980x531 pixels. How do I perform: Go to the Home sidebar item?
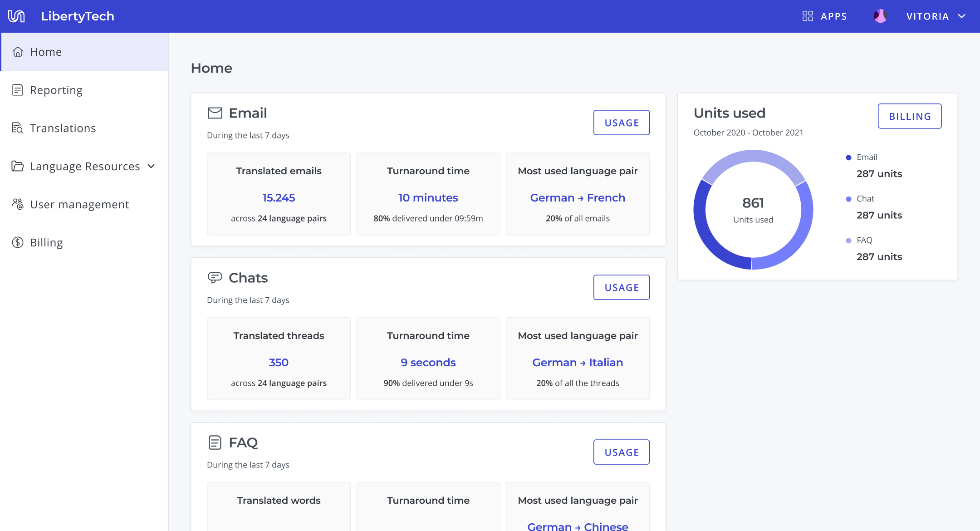84,52
